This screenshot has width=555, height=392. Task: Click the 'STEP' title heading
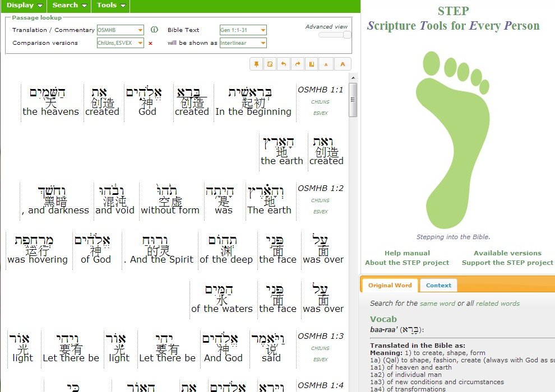click(x=454, y=11)
